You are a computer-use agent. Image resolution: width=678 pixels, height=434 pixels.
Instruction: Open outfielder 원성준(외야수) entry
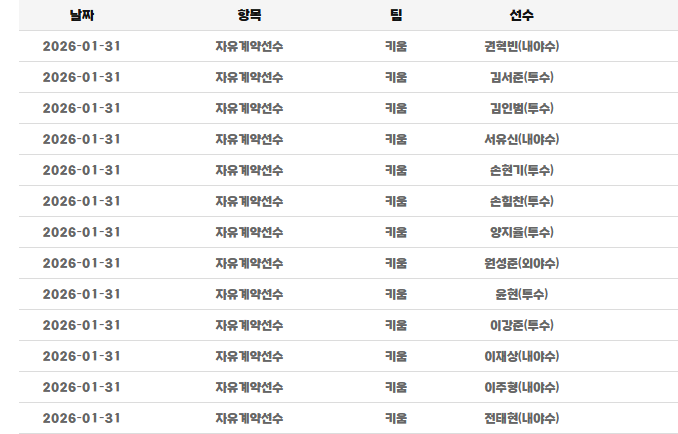click(x=520, y=263)
